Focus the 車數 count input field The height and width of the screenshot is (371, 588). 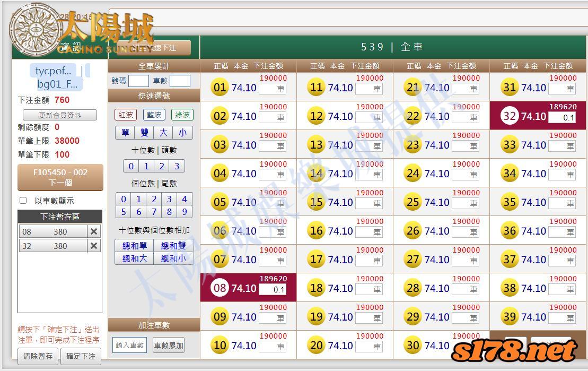[x=180, y=81]
